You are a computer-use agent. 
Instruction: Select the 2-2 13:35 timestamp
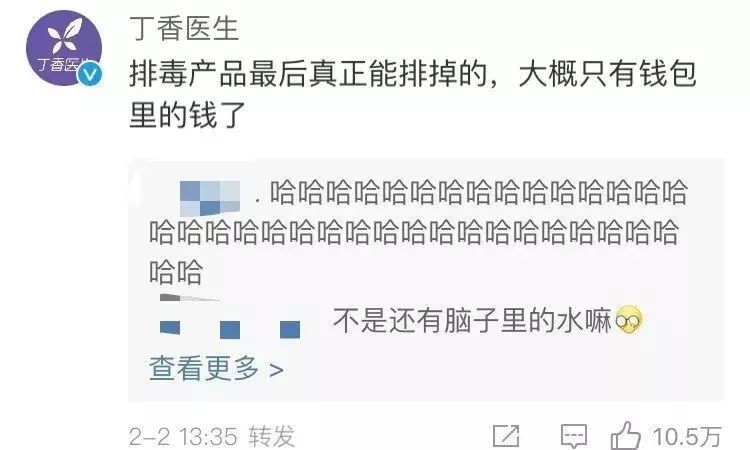point(183,437)
